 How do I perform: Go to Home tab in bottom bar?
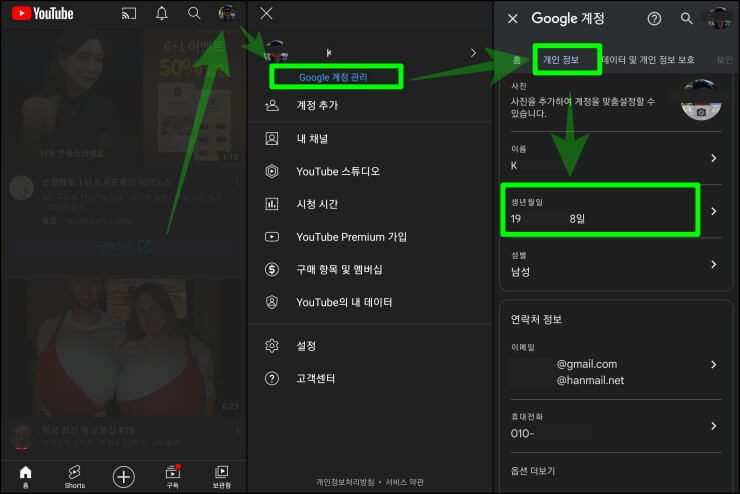pyautogui.click(x=25, y=477)
